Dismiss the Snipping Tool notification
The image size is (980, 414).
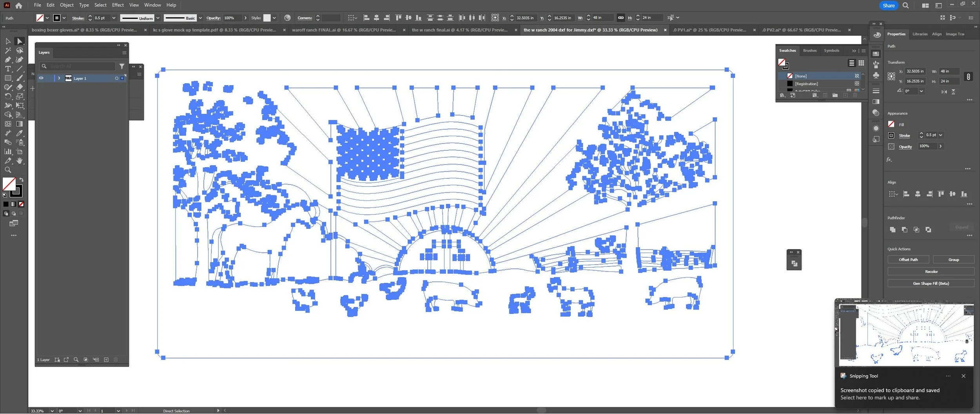tap(963, 376)
